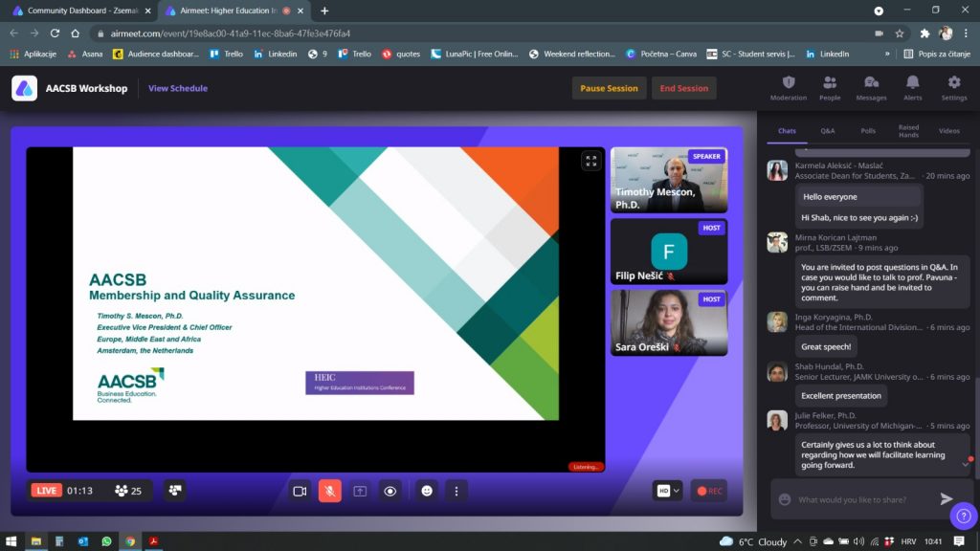Switch to the Raised Hands tab
980x551 pixels.
[909, 130]
